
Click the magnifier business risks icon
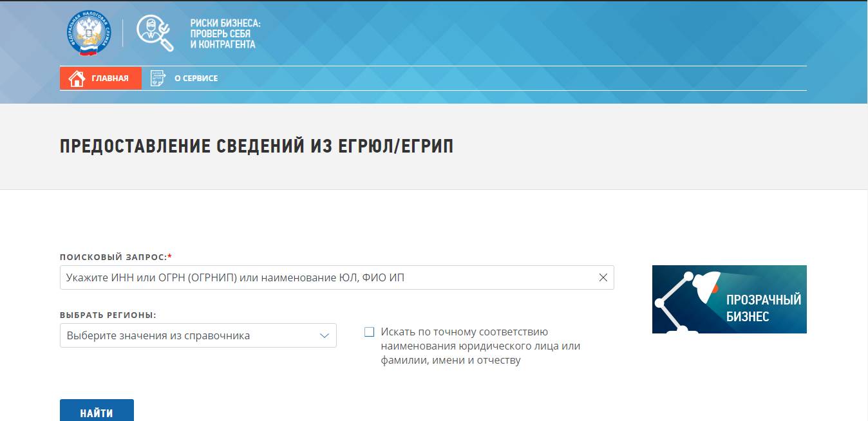click(155, 33)
